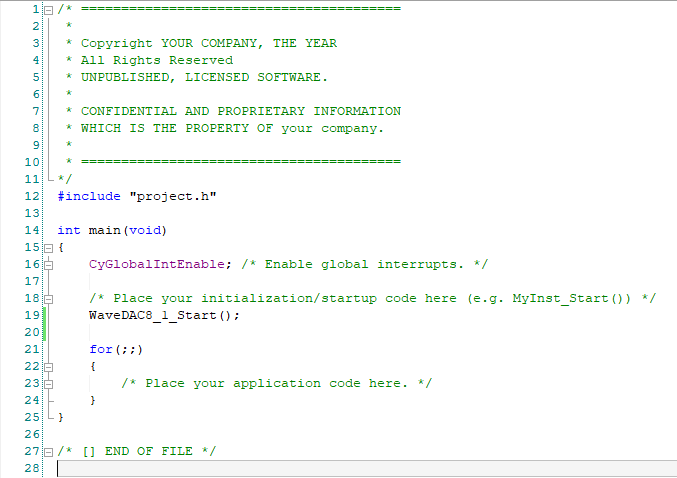Click the closing brace on line 25
Viewport: 677px width, 478px height.
click(60, 417)
